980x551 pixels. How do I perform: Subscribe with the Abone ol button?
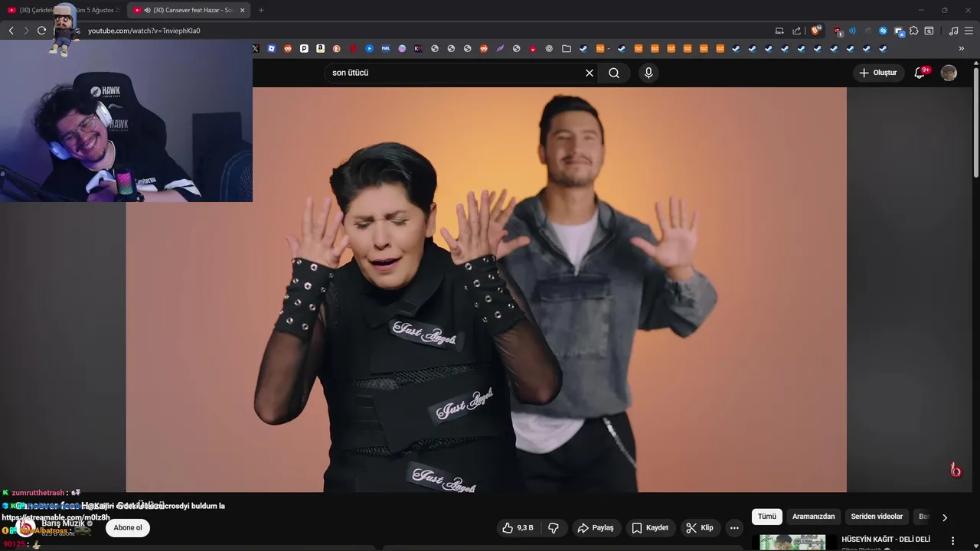point(128,528)
